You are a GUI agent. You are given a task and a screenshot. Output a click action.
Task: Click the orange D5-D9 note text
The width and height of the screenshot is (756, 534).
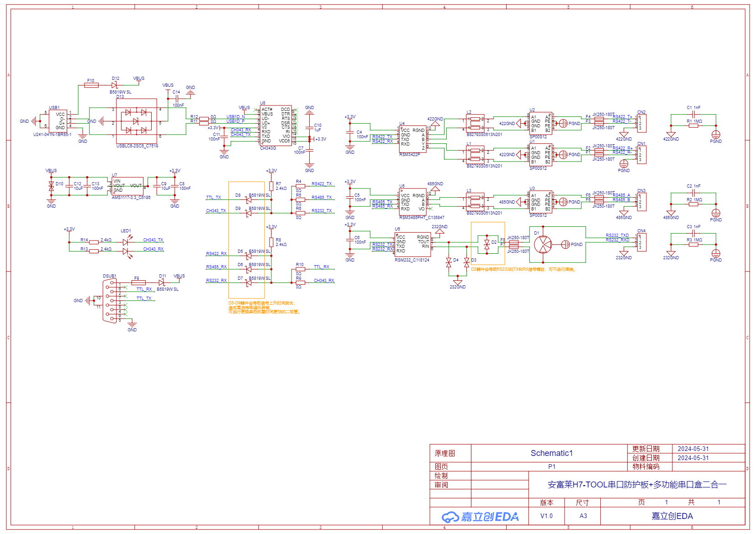click(x=264, y=308)
